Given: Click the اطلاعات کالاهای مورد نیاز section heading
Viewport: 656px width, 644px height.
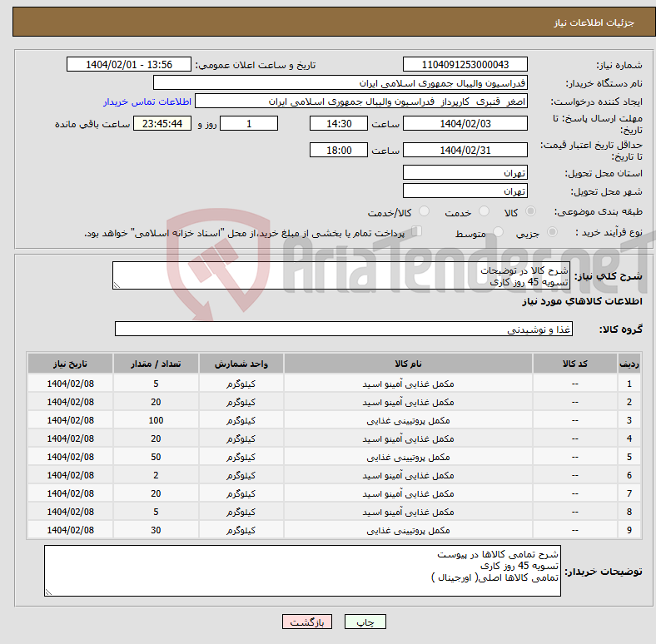Looking at the screenshot, I should (x=582, y=301).
